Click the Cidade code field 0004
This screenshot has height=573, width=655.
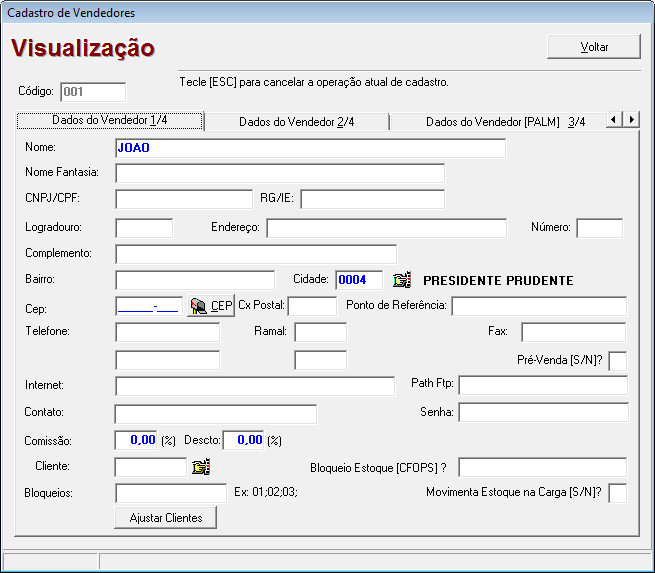click(x=359, y=280)
